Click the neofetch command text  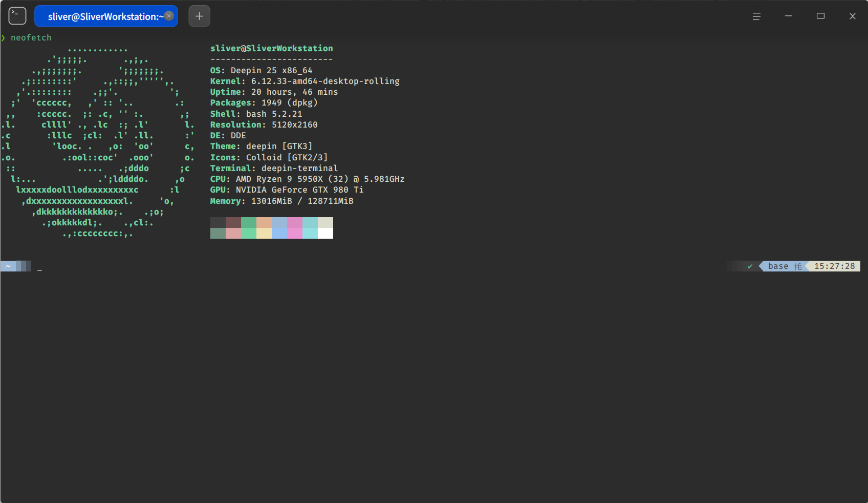point(31,38)
